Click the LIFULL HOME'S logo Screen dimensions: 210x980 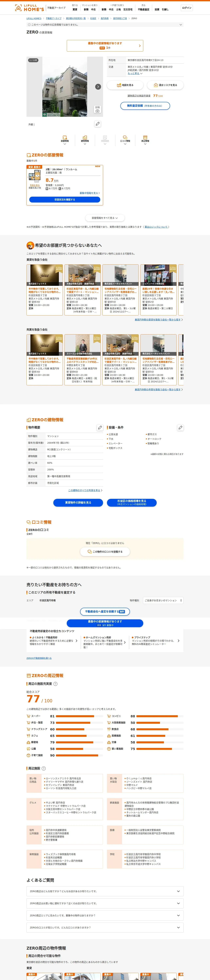coord(29,8)
